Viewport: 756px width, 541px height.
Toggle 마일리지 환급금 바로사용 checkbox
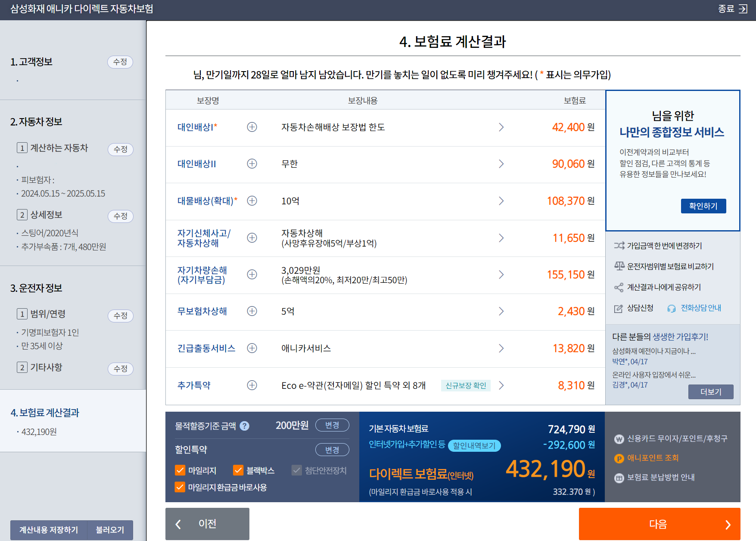[180, 487]
